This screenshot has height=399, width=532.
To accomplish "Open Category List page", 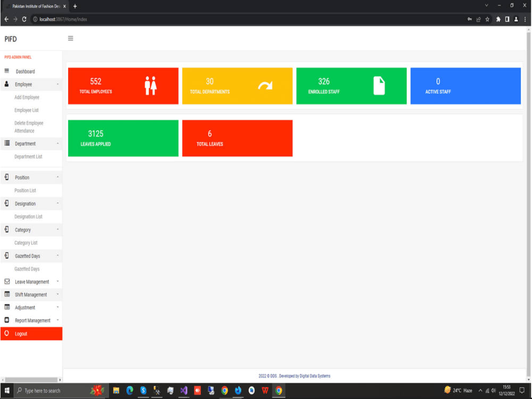I will (x=26, y=243).
